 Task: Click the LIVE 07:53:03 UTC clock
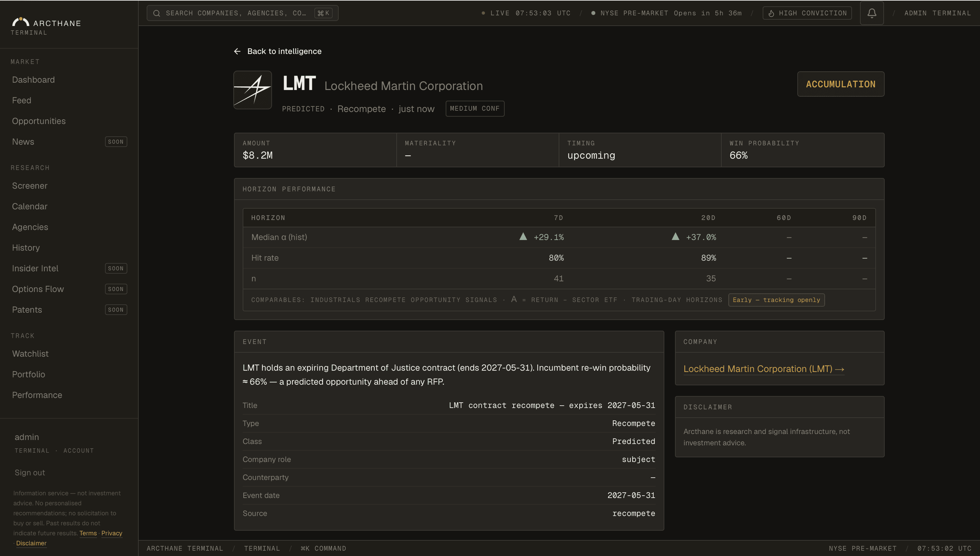(526, 13)
